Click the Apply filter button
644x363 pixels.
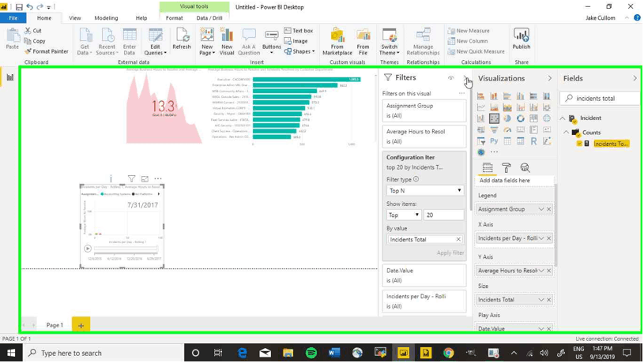(x=450, y=253)
